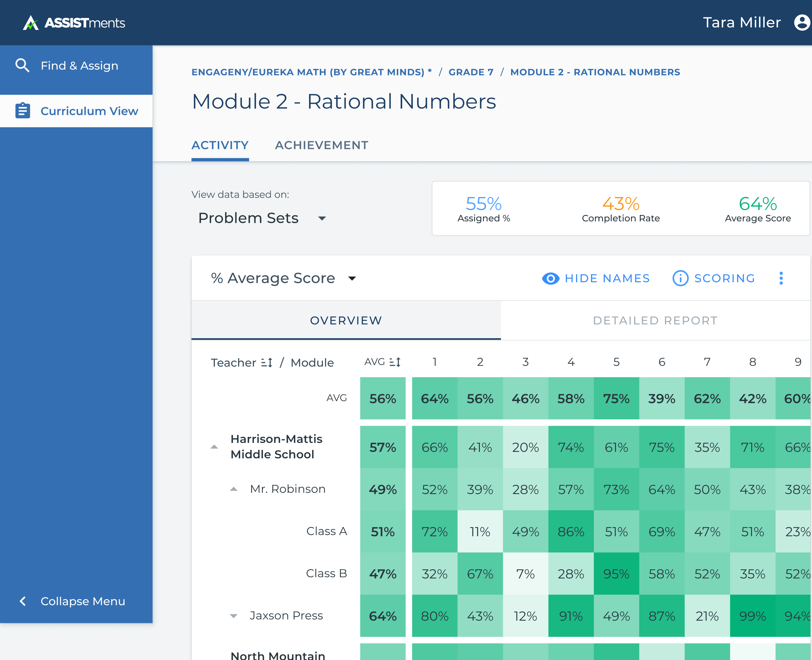
Task: Sort by the AVG column sort icon
Action: [x=395, y=362]
